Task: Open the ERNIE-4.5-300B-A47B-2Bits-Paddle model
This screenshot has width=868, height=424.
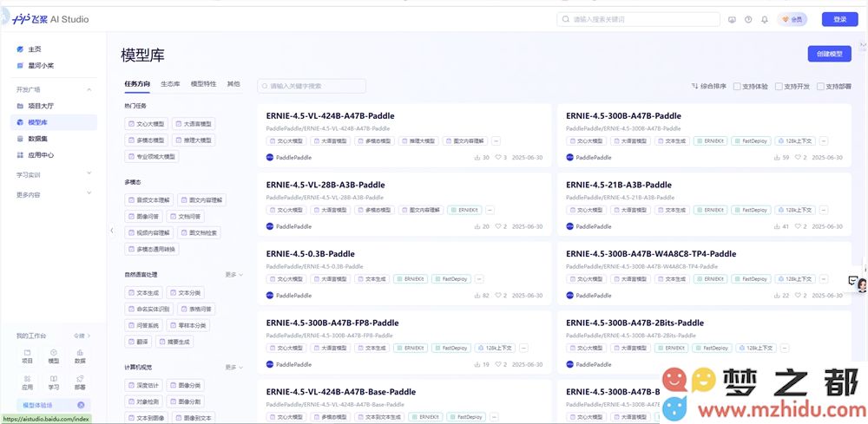Action: (635, 323)
